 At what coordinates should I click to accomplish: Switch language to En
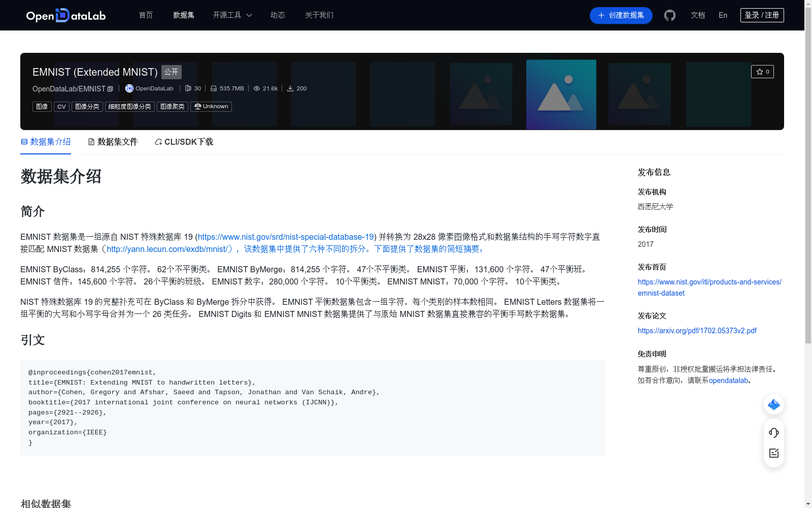(x=723, y=15)
